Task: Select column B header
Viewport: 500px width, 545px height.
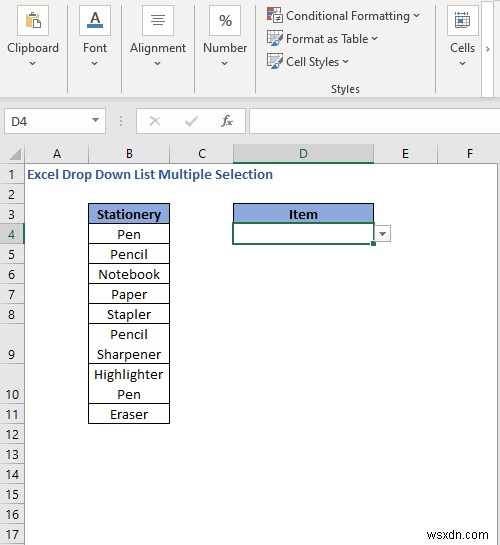Action: [129, 154]
